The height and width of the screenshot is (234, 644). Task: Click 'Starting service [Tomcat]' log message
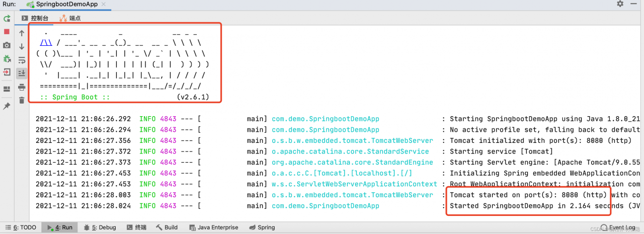tap(501, 151)
